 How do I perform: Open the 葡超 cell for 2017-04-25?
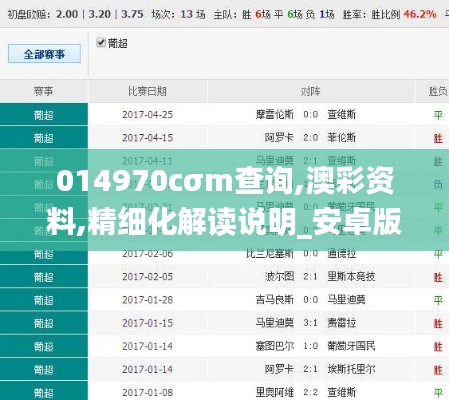pyautogui.click(x=44, y=115)
